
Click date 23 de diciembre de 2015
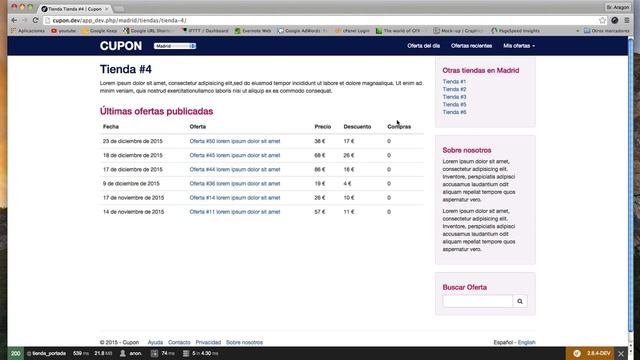point(133,141)
